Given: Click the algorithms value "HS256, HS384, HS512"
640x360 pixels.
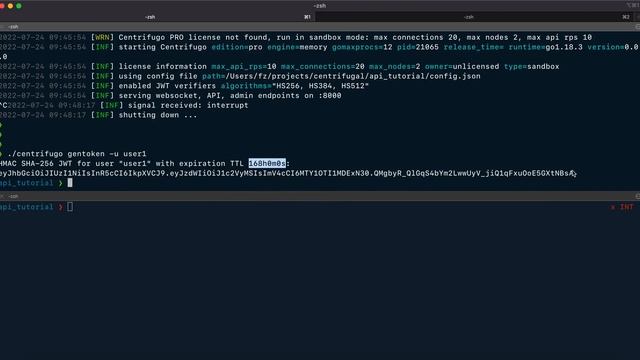Looking at the screenshot, I should coord(320,86).
